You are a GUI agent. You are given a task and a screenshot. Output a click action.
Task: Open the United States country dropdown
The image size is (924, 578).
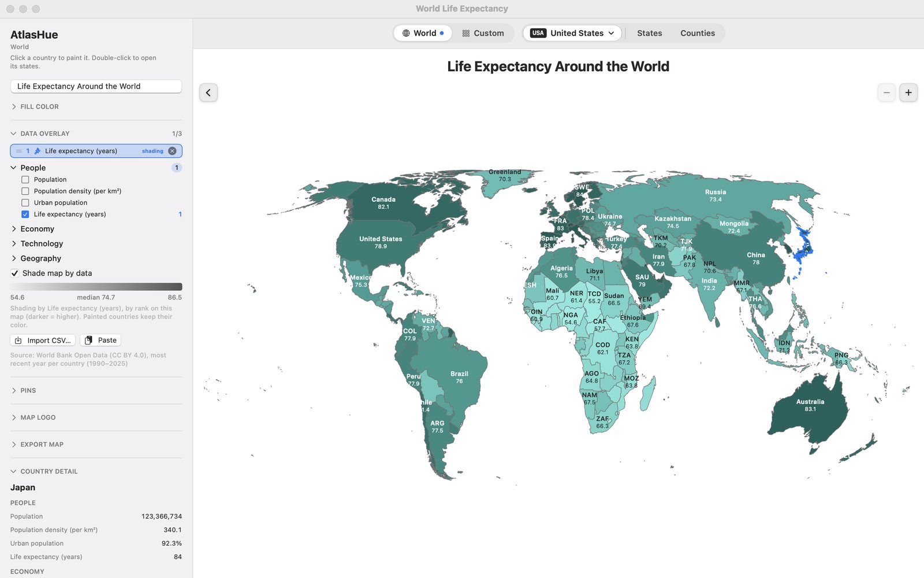tap(572, 33)
